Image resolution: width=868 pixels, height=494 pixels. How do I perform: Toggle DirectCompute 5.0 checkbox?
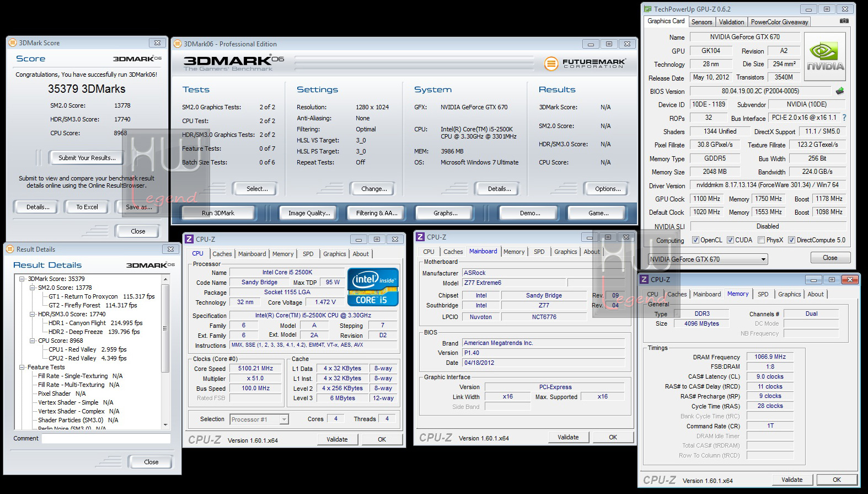point(791,240)
